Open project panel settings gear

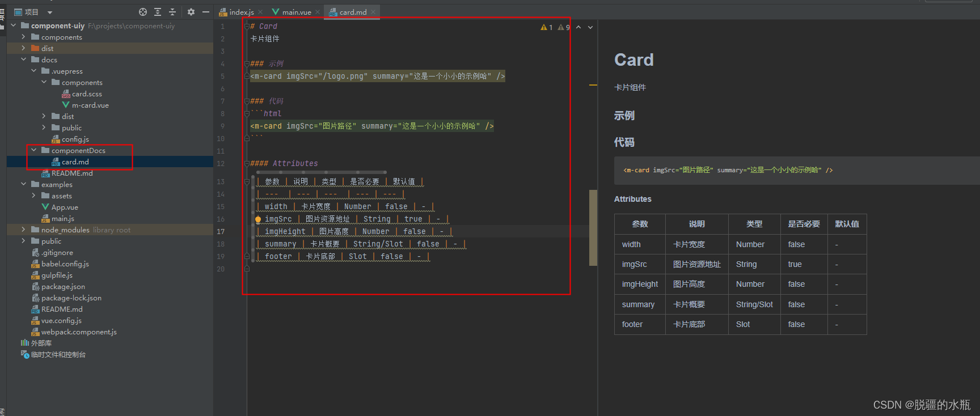pos(191,12)
